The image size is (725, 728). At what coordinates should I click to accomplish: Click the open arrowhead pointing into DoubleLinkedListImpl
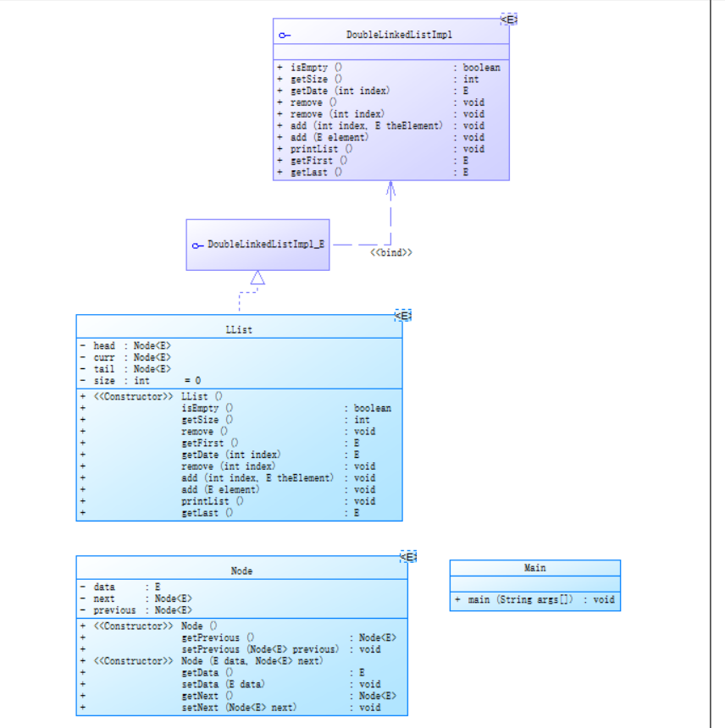[x=390, y=188]
